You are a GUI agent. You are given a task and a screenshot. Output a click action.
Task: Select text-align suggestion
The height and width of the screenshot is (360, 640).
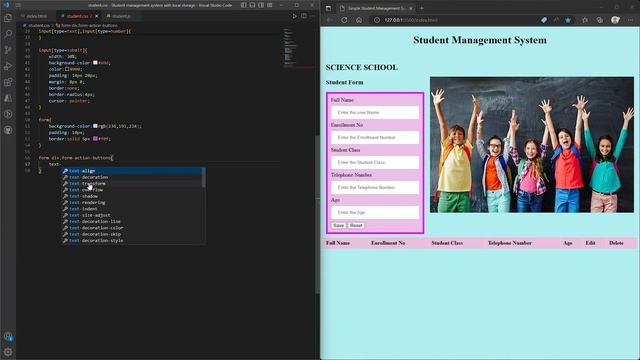tap(132, 171)
